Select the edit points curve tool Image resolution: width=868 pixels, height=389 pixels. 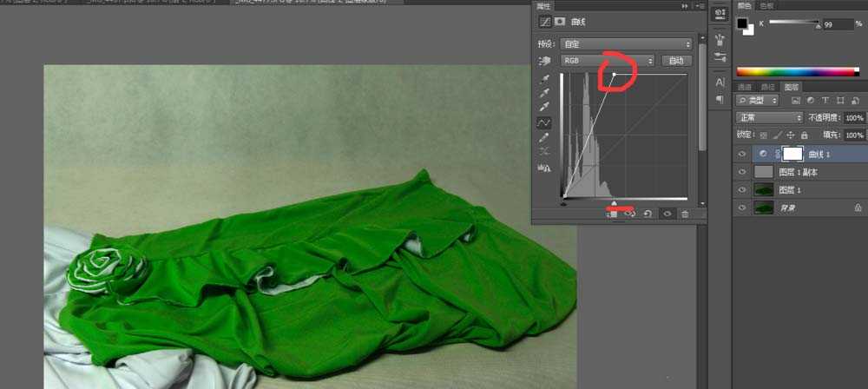[x=544, y=123]
